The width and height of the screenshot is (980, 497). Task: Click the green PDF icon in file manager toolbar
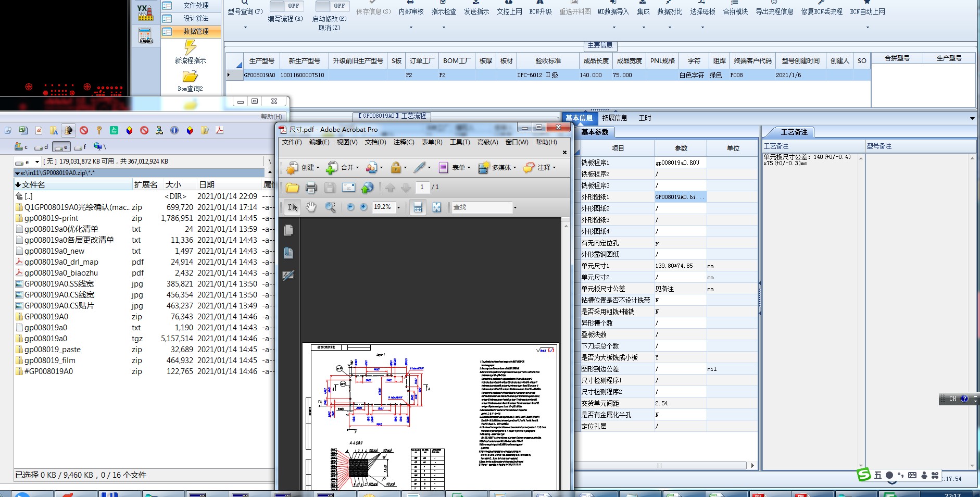pos(114,130)
